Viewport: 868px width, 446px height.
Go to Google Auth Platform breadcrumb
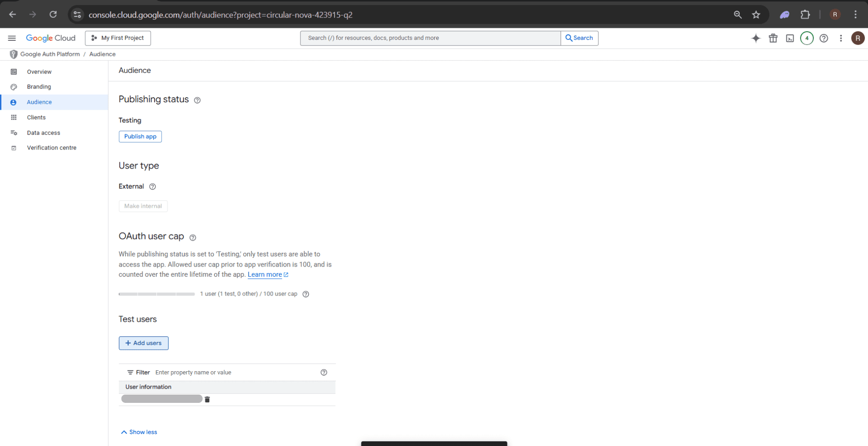[50, 54]
